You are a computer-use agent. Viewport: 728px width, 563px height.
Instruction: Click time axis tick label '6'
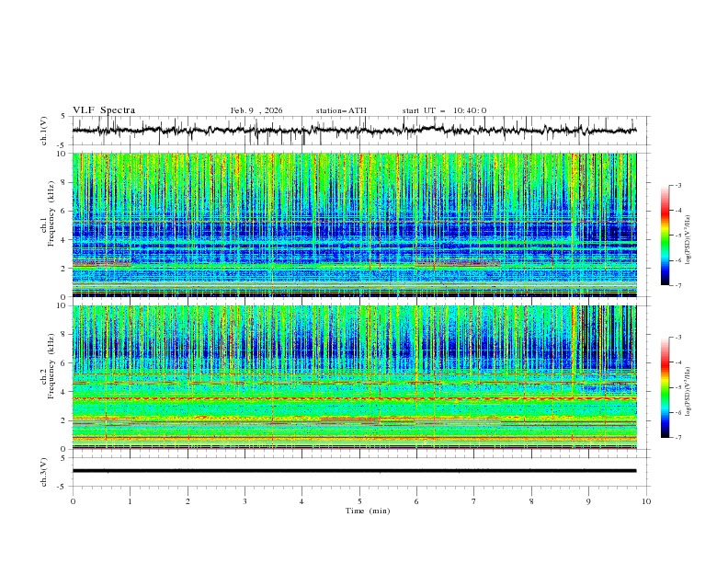416,501
